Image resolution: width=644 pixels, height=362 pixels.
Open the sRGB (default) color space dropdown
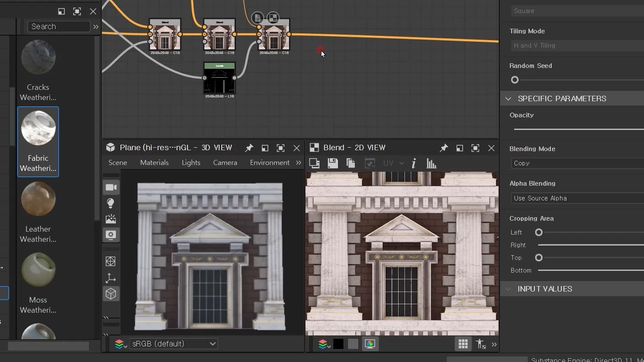click(x=173, y=344)
